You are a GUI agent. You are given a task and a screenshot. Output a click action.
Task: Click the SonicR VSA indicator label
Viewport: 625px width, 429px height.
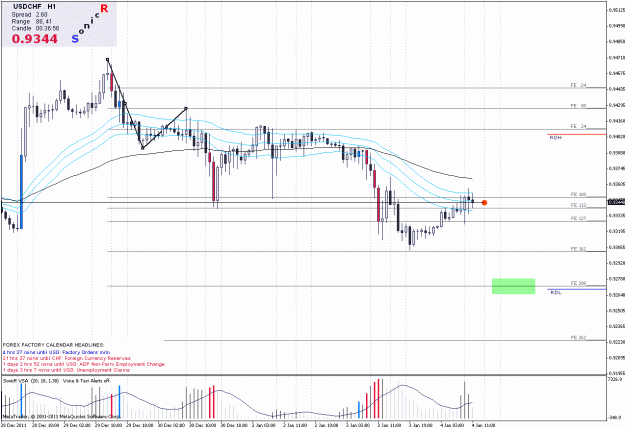pos(31,381)
